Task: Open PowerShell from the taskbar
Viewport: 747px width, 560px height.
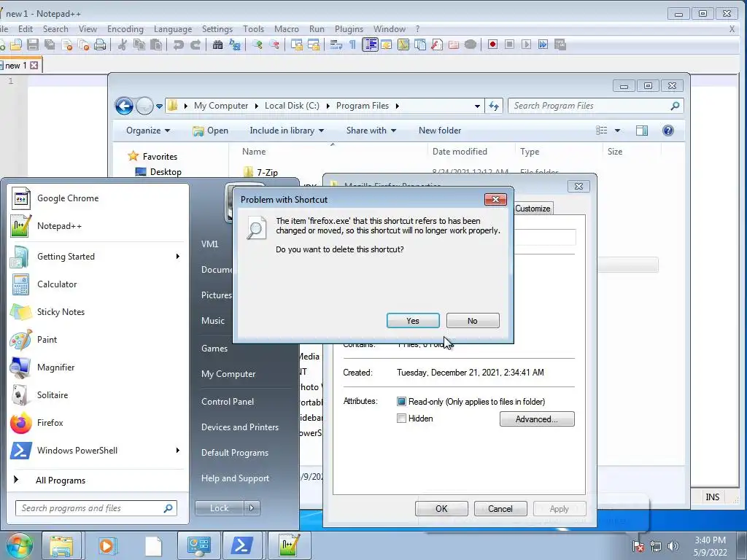Action: tap(241, 545)
